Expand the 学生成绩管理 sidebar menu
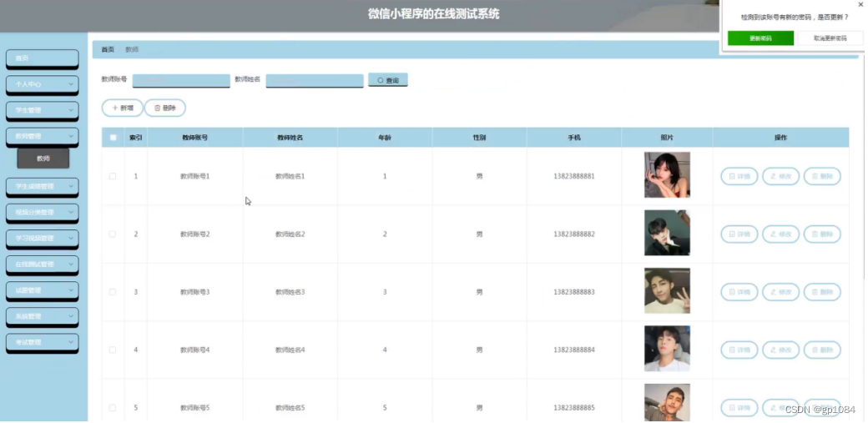The height and width of the screenshot is (423, 868). 42,187
